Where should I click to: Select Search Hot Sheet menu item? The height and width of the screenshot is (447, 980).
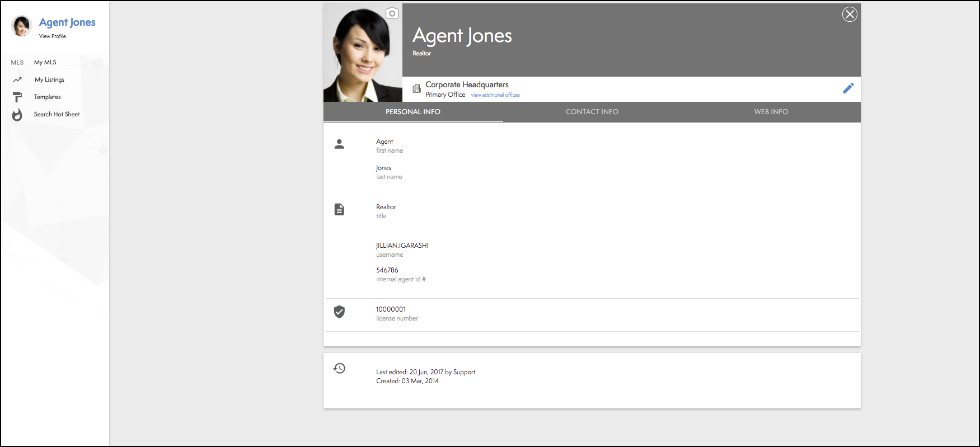coord(57,115)
